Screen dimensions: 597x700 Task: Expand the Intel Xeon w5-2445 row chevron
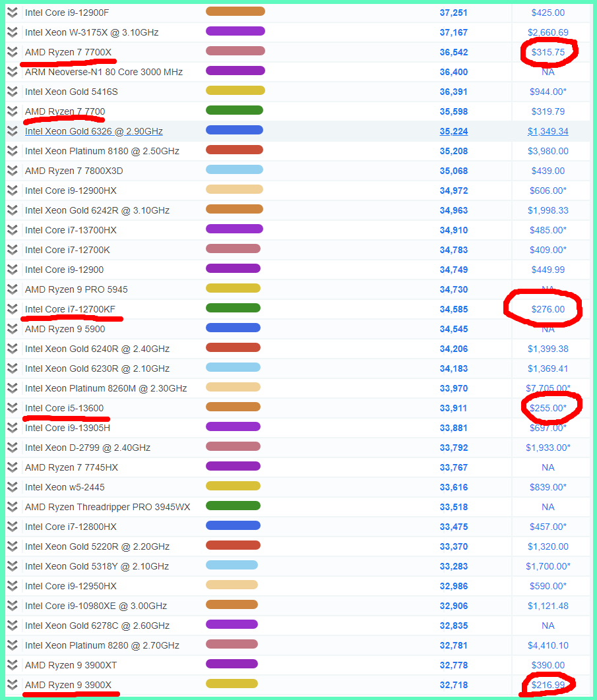coord(13,487)
